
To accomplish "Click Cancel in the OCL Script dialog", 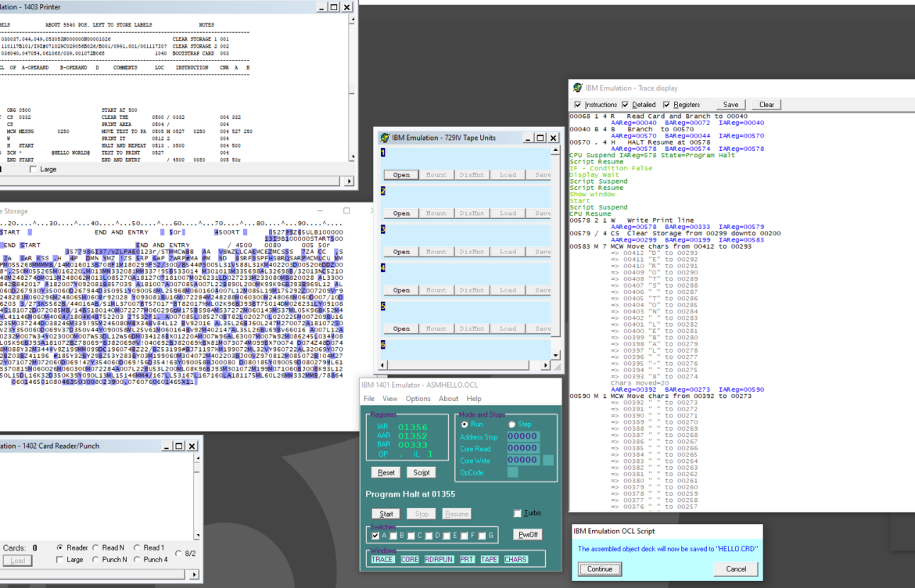I will click(736, 569).
